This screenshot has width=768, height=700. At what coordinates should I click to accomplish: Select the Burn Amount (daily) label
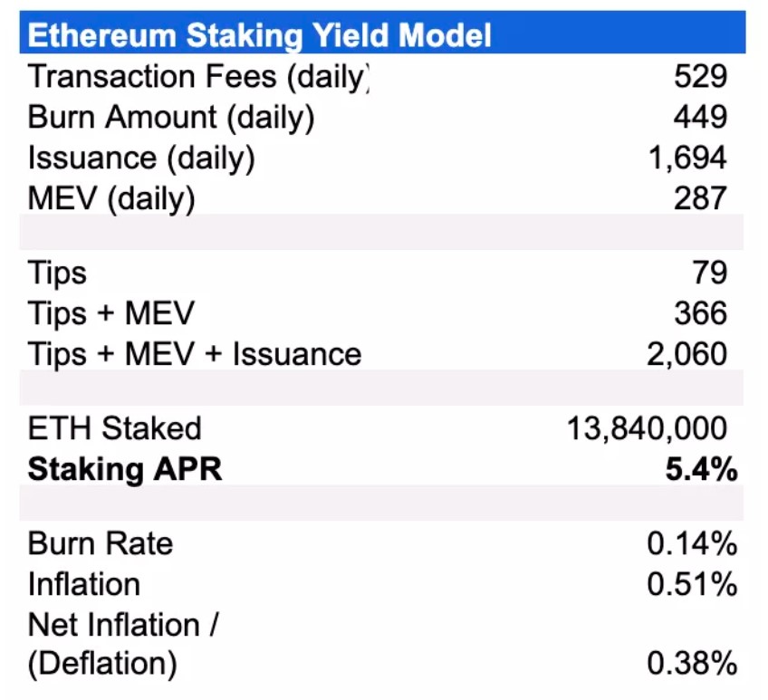pyautogui.click(x=171, y=118)
